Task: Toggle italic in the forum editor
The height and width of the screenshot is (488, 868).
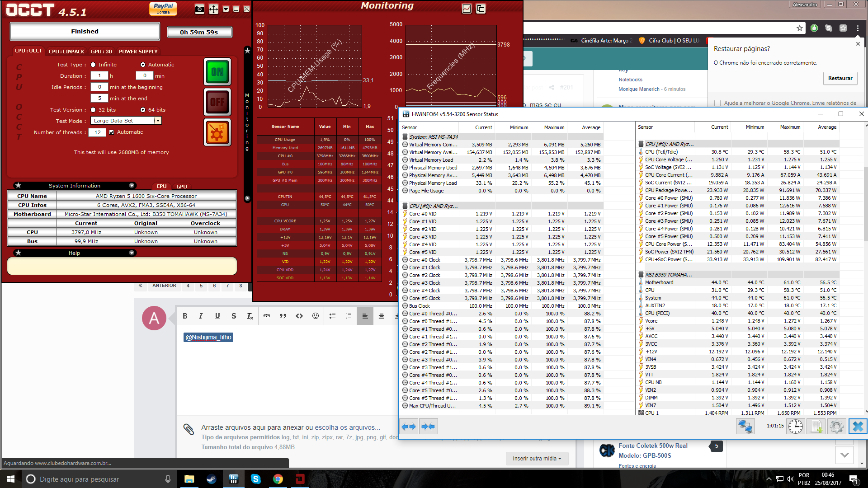Action: pyautogui.click(x=201, y=316)
